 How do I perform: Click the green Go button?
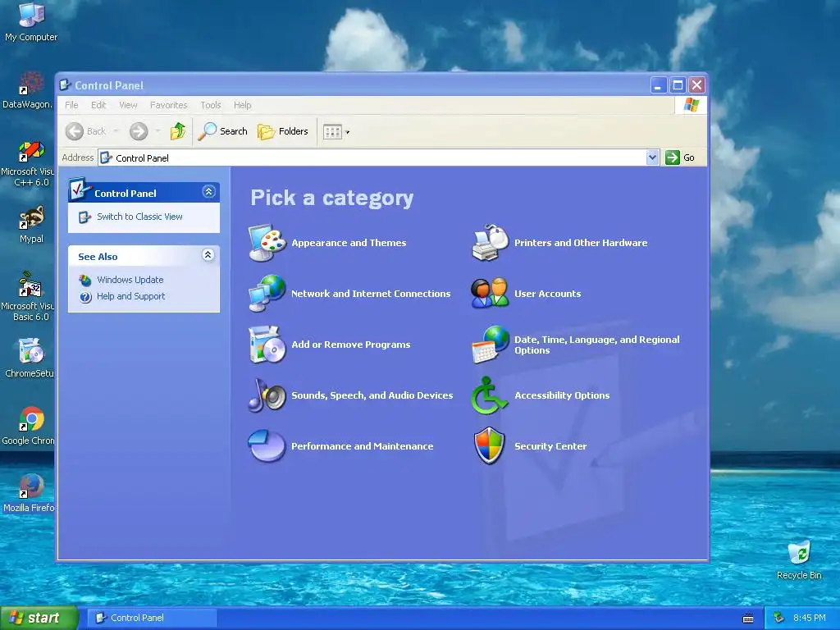tap(680, 157)
